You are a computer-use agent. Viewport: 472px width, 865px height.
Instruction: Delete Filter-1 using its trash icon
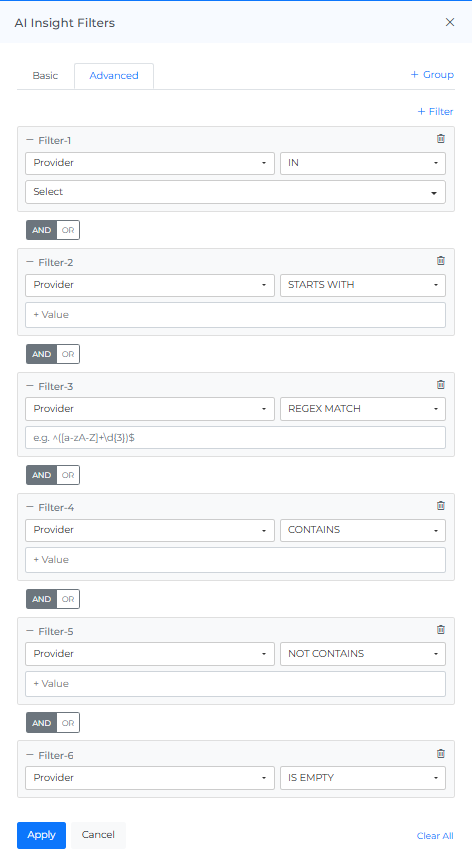pos(441,139)
